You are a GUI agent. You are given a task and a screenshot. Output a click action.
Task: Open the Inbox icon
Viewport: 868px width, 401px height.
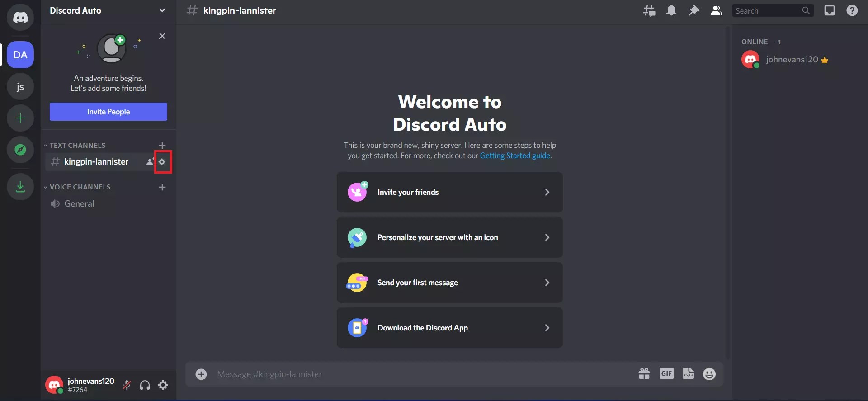coord(830,10)
